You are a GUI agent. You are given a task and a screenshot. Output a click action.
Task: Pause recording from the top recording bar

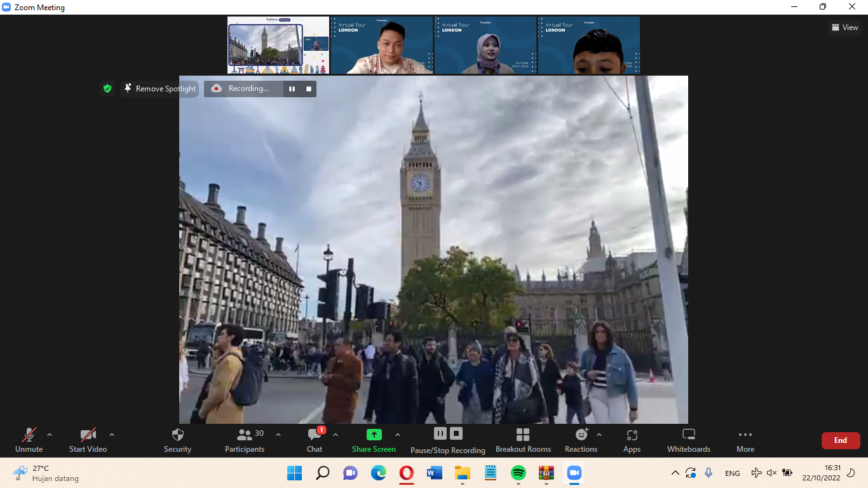coord(292,89)
